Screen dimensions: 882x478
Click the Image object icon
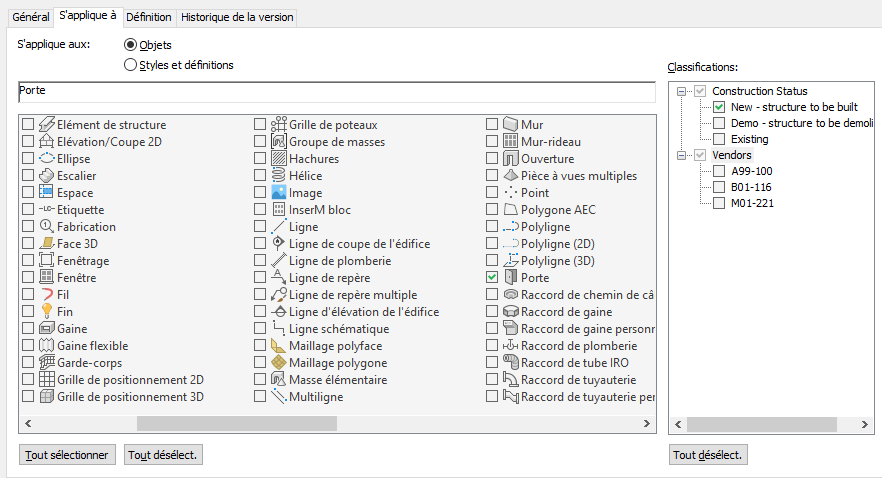point(279,193)
